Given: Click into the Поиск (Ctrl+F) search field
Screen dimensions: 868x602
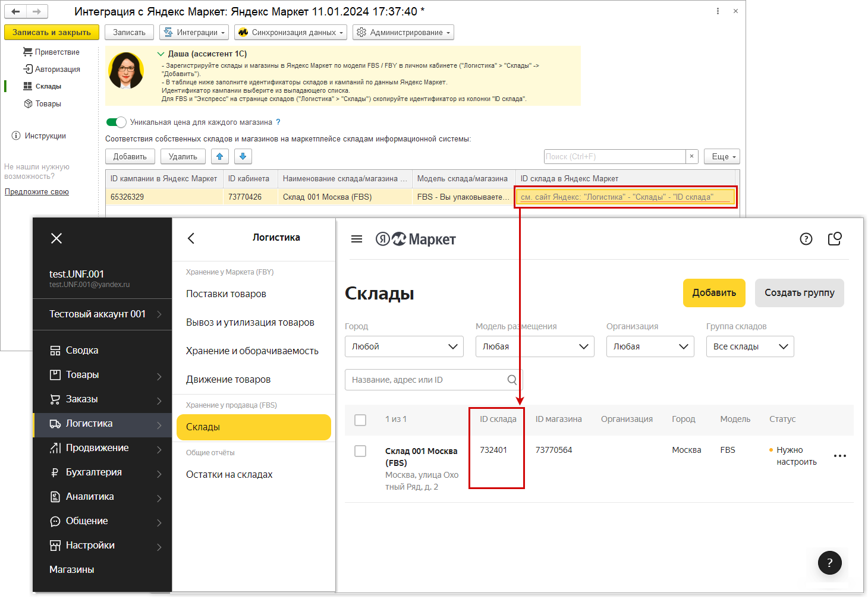Looking at the screenshot, I should (x=615, y=156).
